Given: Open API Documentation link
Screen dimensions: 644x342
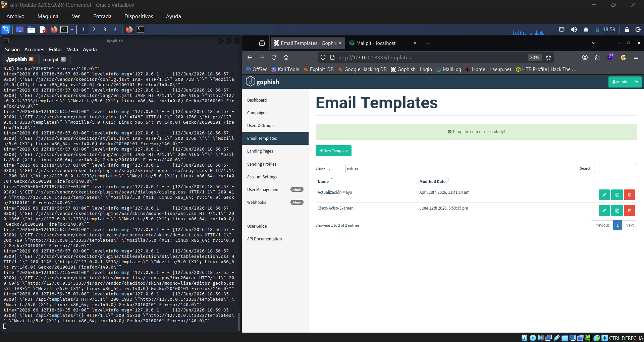Looking at the screenshot, I should click(x=264, y=239).
